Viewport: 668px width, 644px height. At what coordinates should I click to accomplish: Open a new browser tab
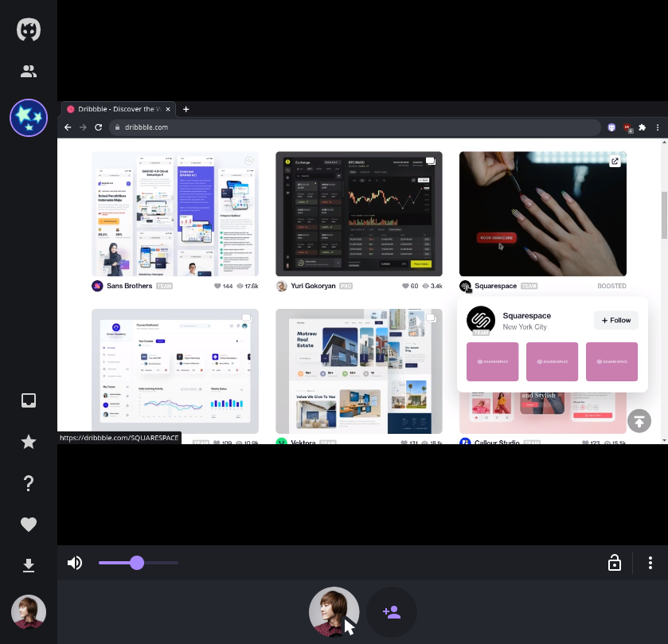[x=186, y=109]
